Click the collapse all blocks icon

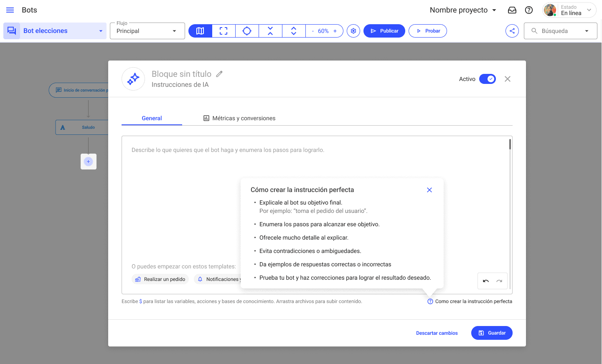coord(270,31)
